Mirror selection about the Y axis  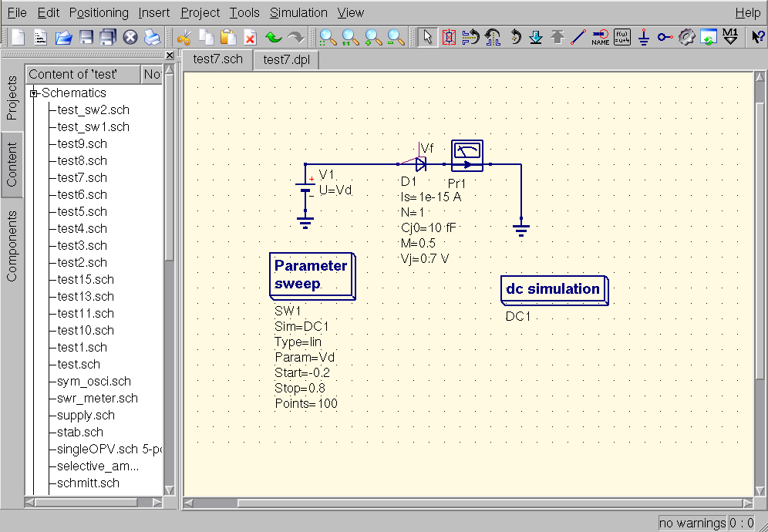[x=493, y=37]
